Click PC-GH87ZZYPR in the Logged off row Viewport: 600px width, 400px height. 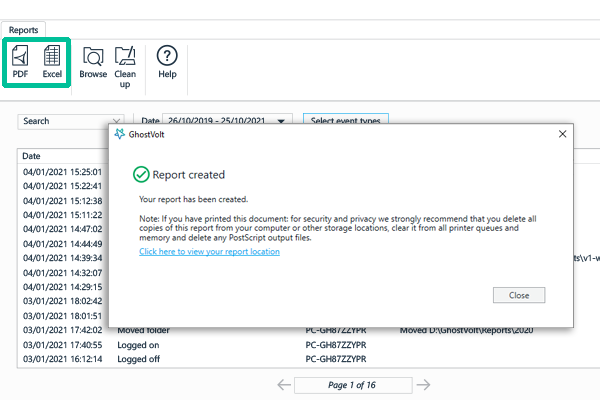(x=336, y=359)
